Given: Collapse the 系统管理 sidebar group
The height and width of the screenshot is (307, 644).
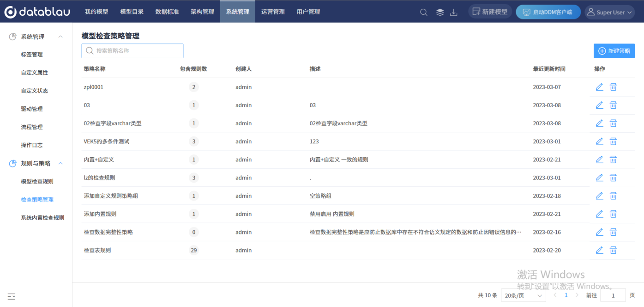Looking at the screenshot, I should coord(60,37).
